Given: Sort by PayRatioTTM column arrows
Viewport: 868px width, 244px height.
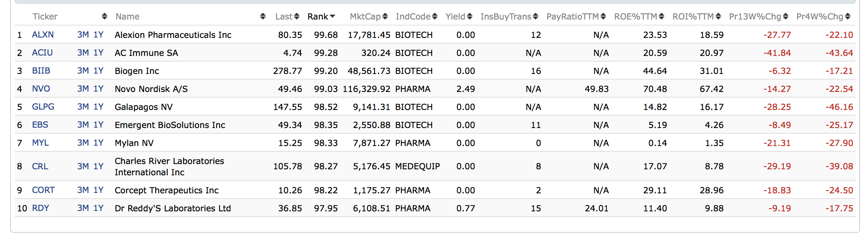Looking at the screenshot, I should coord(603,17).
